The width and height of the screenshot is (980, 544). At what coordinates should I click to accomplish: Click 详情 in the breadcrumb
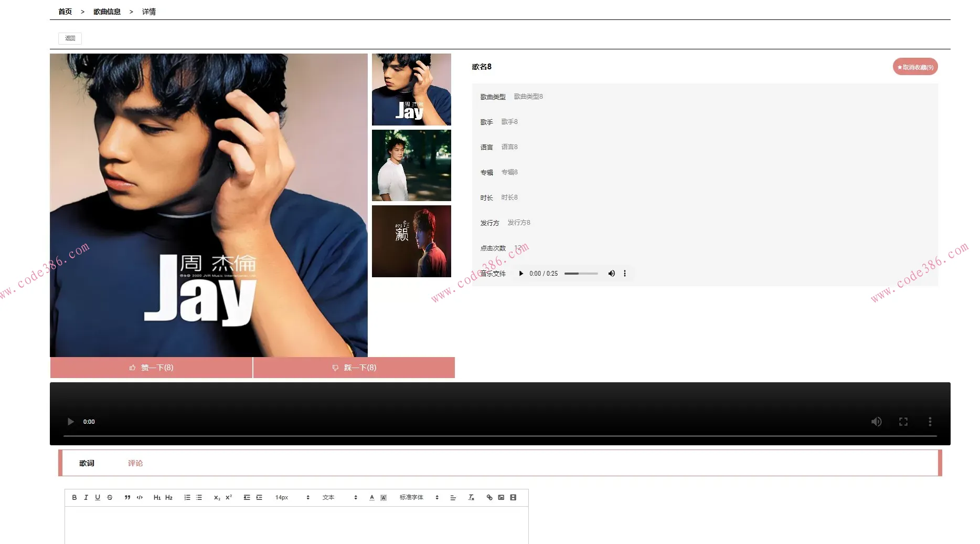(149, 12)
